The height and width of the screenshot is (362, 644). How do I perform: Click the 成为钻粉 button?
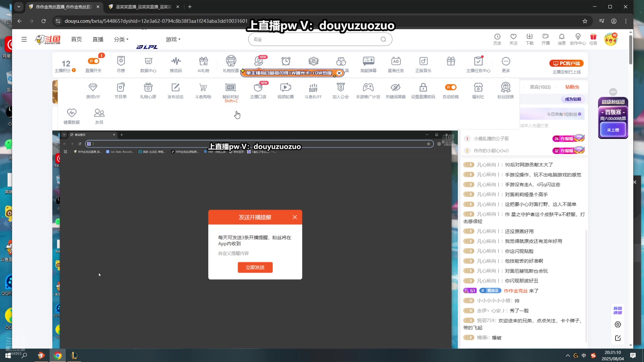click(x=573, y=99)
